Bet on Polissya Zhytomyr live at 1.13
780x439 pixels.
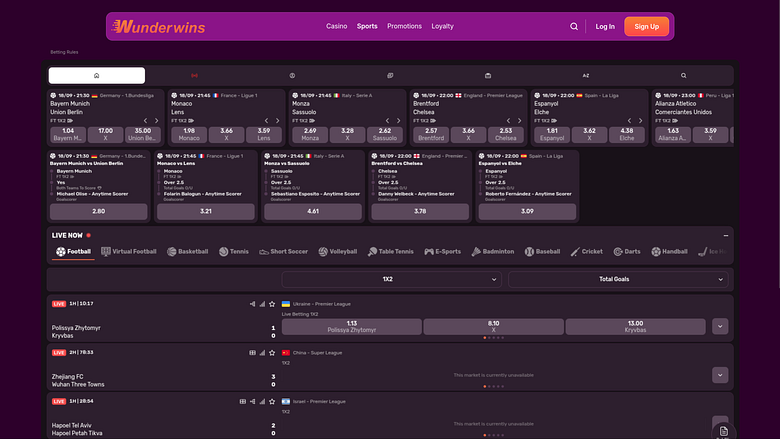(x=352, y=327)
